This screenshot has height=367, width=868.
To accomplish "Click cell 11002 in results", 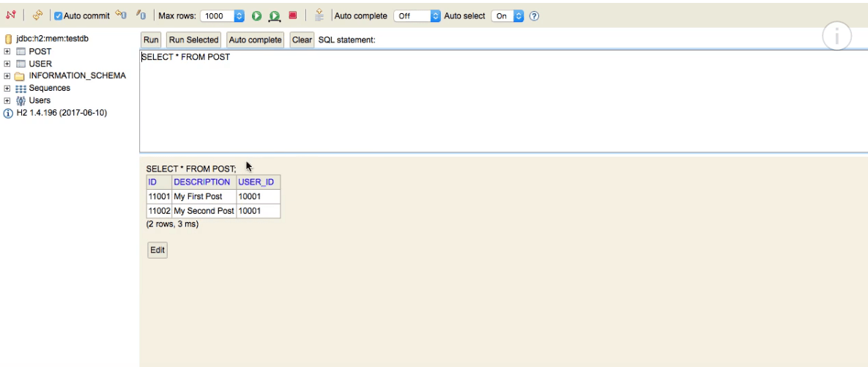I will (159, 211).
